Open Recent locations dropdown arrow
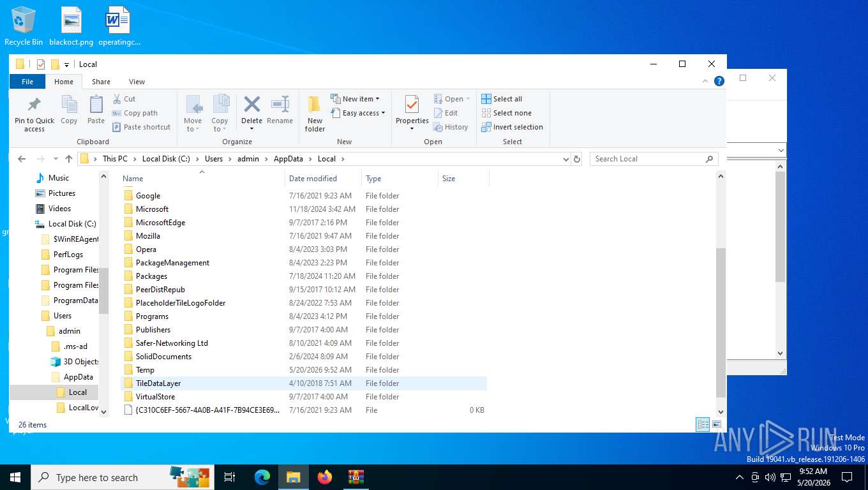The height and width of the screenshot is (490, 868). [54, 159]
